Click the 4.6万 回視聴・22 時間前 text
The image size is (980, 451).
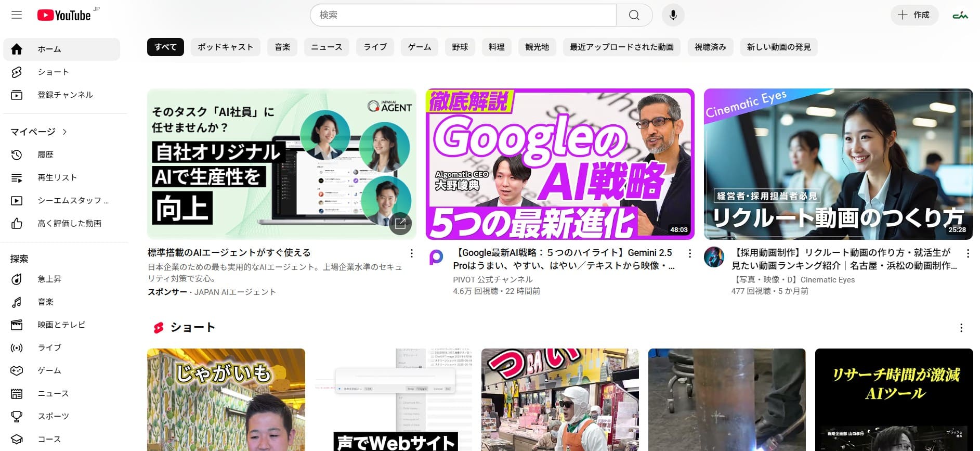[x=496, y=291]
